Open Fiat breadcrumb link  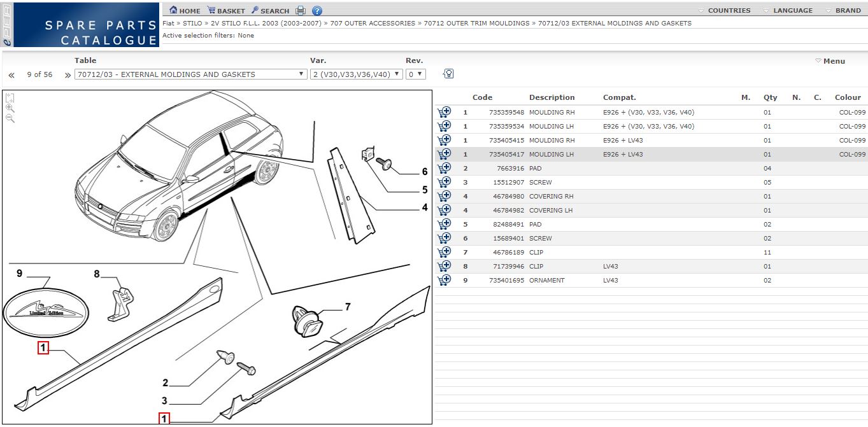[168, 23]
